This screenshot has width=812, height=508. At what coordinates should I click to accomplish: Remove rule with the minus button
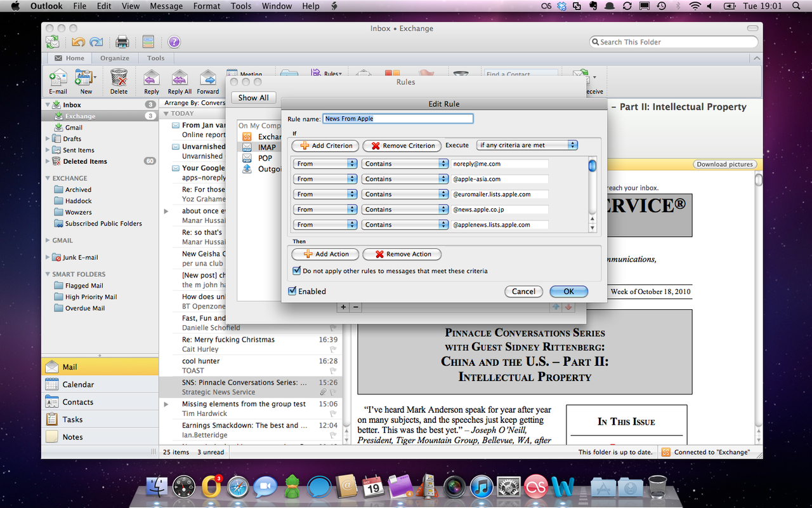coord(356,307)
